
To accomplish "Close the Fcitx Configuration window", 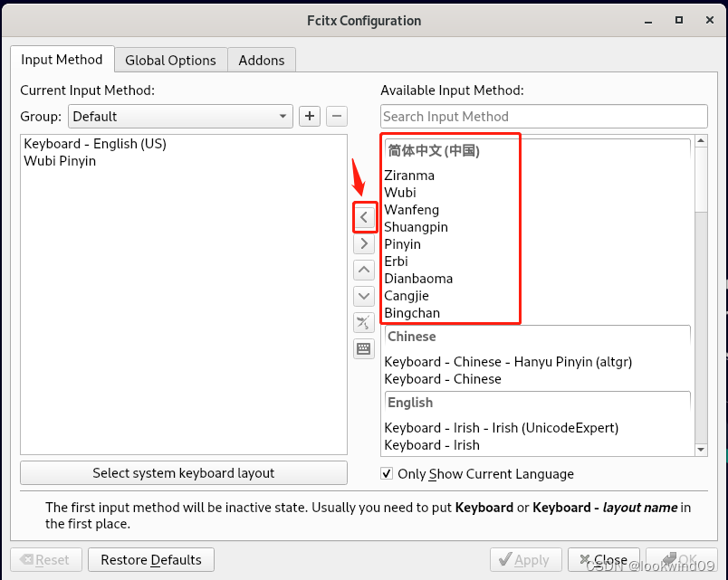I will (x=709, y=20).
